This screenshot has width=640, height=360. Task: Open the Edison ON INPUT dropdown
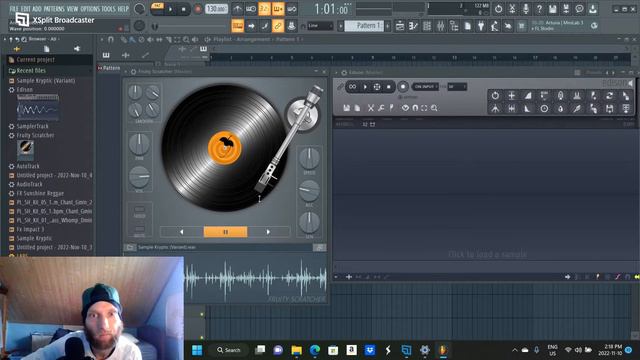pos(425,87)
